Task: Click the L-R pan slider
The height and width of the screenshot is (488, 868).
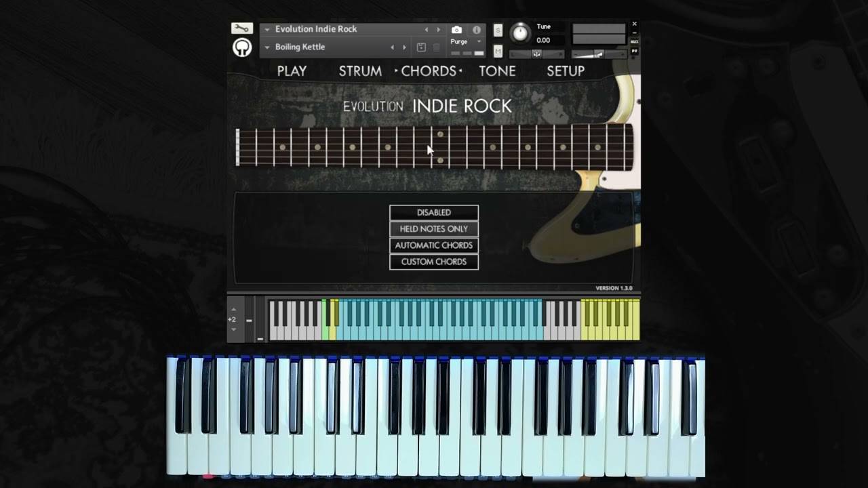Action: tap(536, 54)
